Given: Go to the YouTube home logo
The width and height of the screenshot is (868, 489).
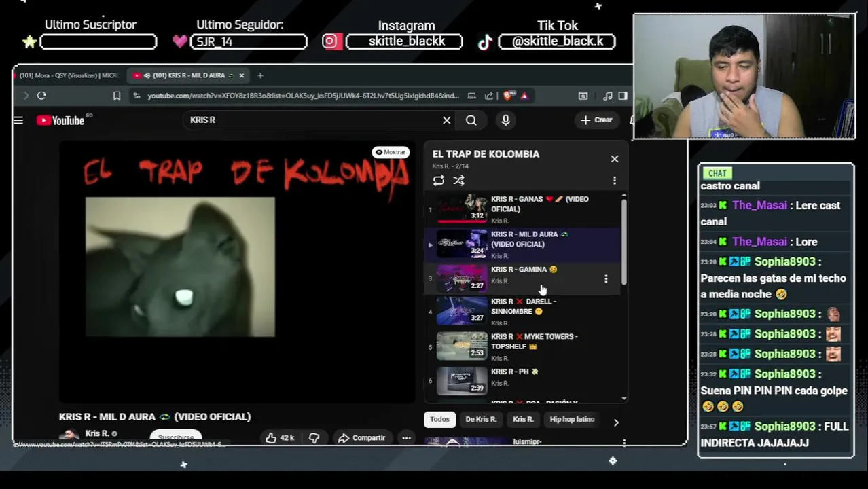Looking at the screenshot, I should click(60, 120).
